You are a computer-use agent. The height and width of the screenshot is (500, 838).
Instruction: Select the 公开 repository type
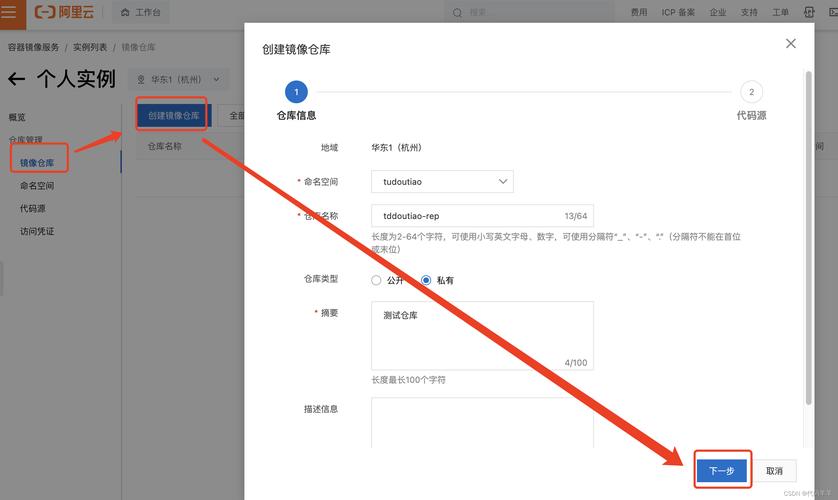click(x=376, y=280)
